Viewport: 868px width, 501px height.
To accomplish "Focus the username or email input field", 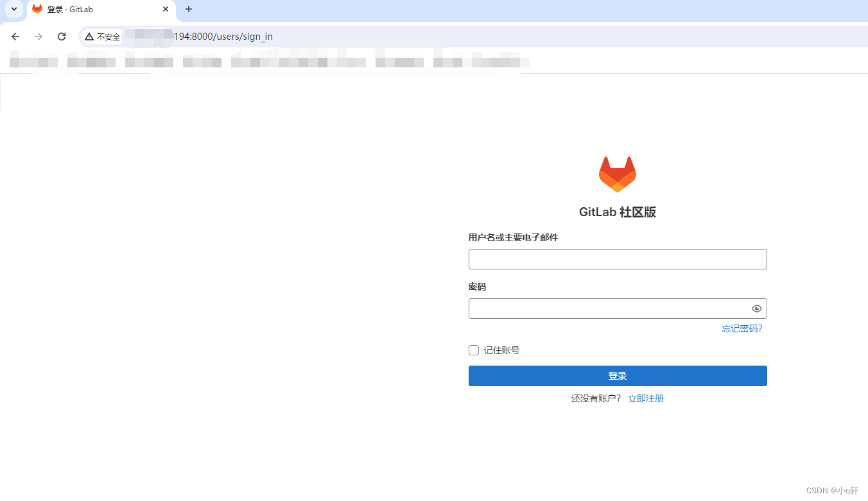I will click(x=618, y=259).
